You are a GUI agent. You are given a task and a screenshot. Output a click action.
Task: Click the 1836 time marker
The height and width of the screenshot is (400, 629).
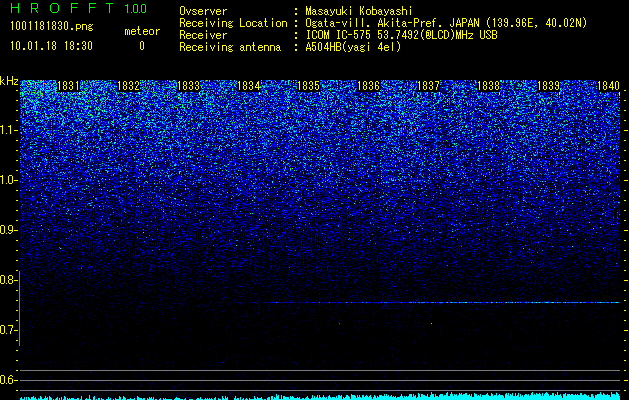(368, 86)
